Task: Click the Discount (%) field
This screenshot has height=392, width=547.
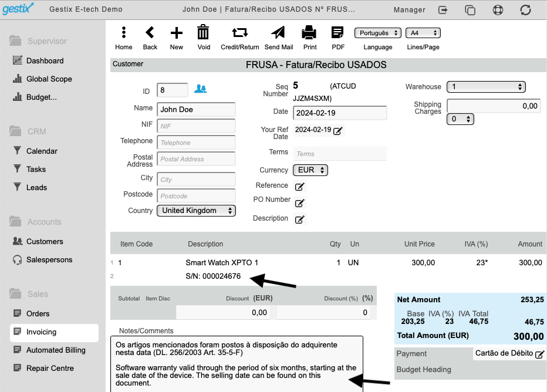Action: [x=324, y=312]
